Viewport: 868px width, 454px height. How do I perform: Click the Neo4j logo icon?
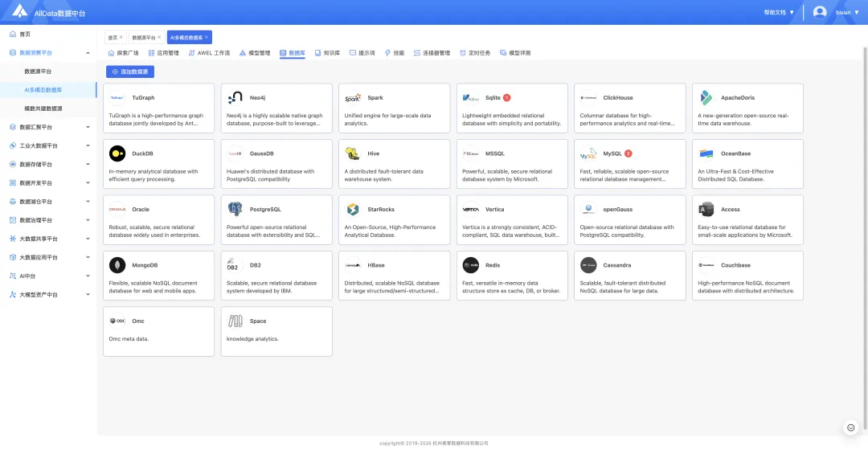pos(235,97)
